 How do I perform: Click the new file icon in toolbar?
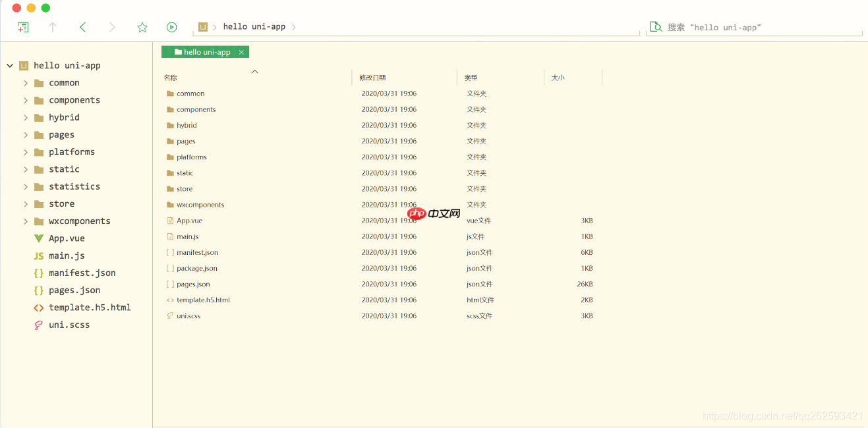[x=23, y=27]
